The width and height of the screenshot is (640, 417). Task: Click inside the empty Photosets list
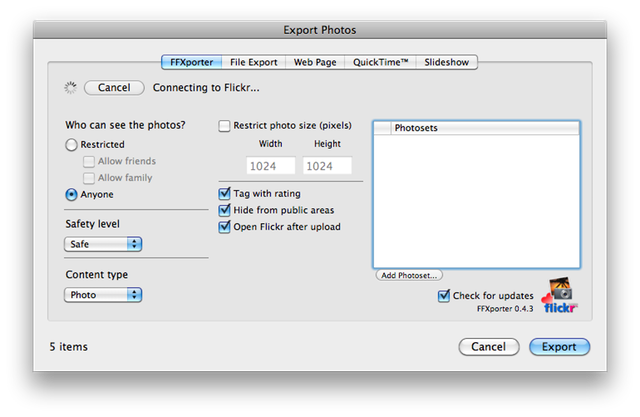click(476, 201)
